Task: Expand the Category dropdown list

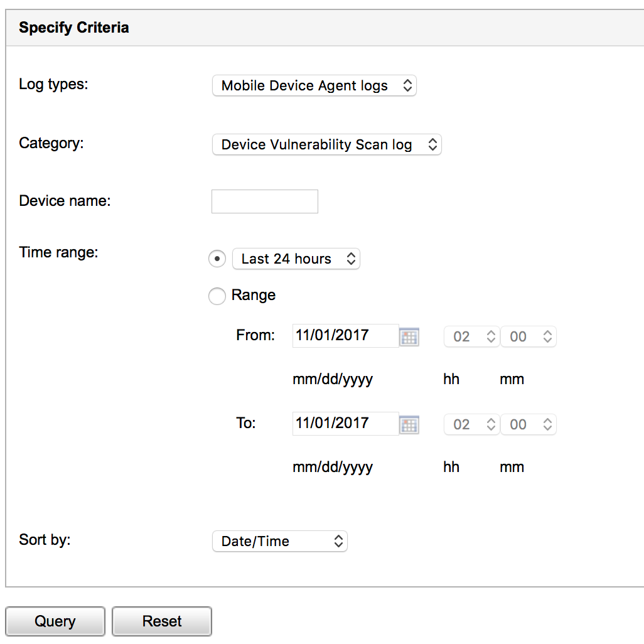Action: [327, 145]
